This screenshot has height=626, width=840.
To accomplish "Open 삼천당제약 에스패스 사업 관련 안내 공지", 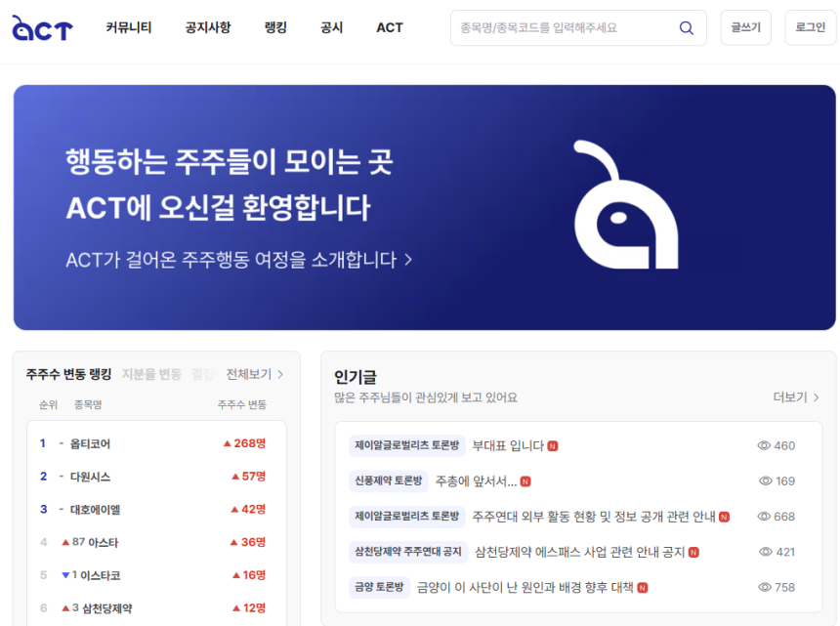I will 579,552.
